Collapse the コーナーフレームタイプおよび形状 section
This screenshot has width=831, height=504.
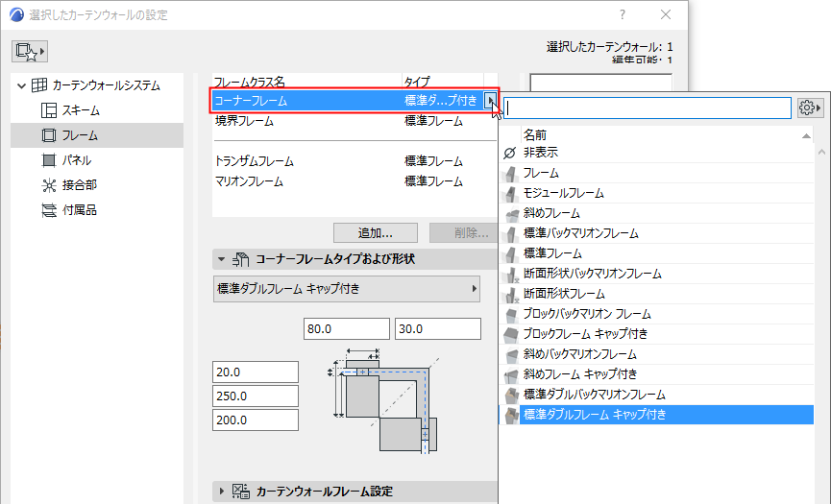(222, 259)
